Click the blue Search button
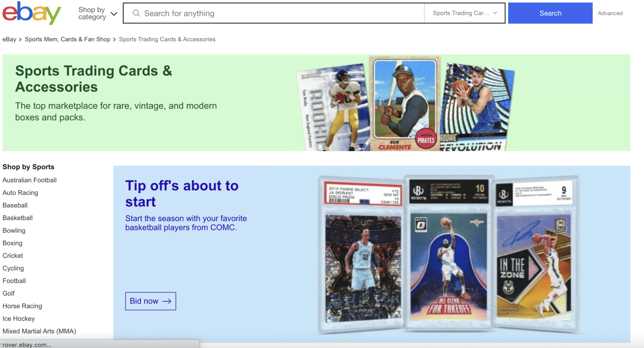 point(550,13)
